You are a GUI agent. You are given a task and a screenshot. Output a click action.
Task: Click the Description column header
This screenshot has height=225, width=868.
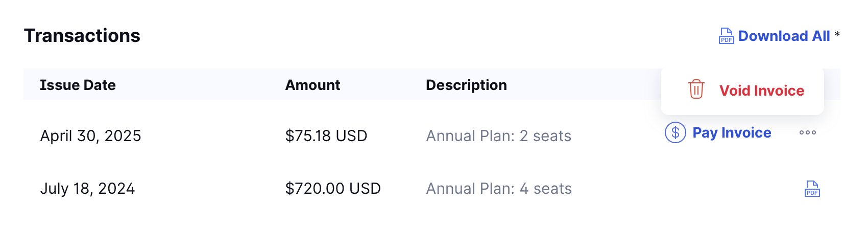click(466, 85)
